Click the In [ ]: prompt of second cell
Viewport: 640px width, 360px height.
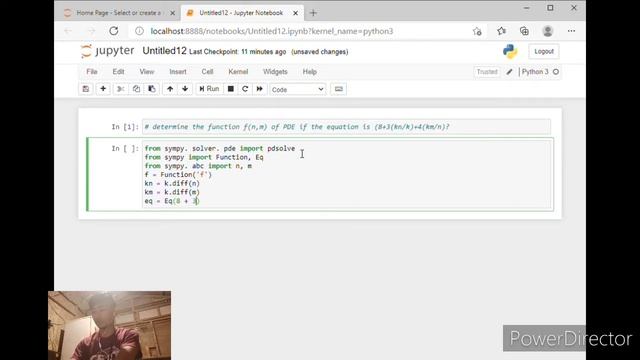[x=125, y=149]
